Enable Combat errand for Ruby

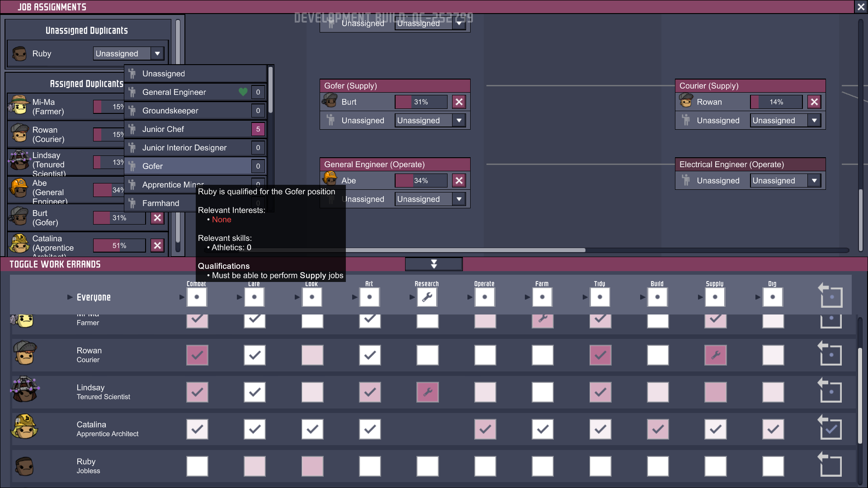(197, 466)
